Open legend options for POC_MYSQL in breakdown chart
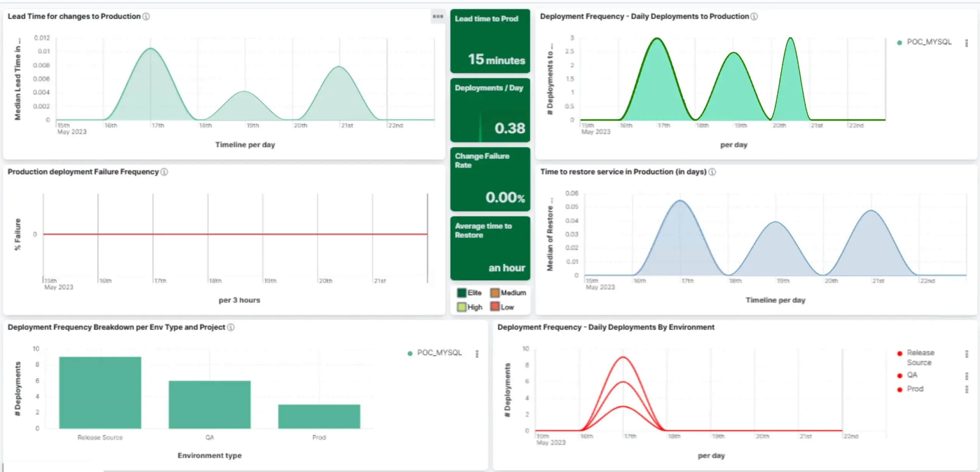980x472 pixels. [477, 354]
